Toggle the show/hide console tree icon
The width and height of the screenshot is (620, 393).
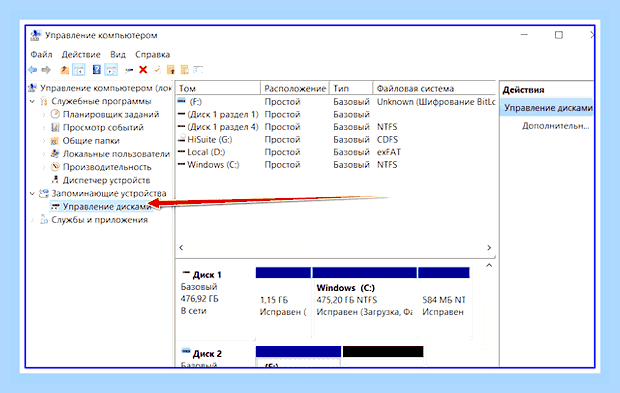[x=79, y=70]
